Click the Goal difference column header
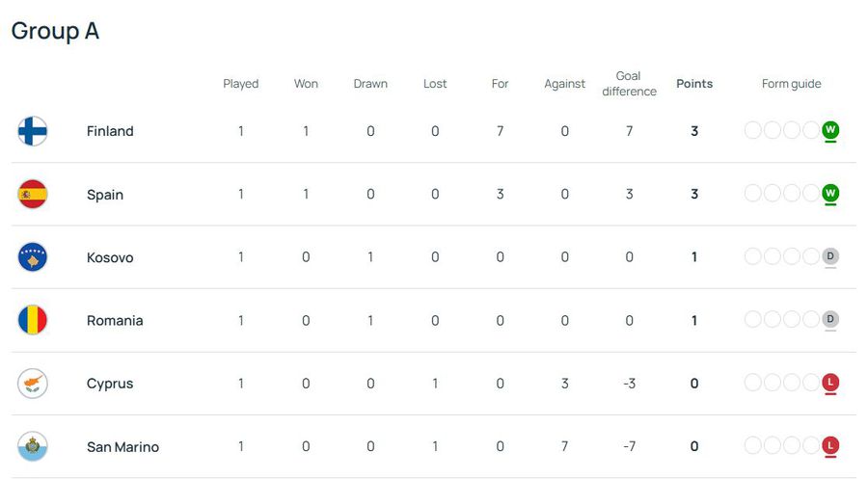The width and height of the screenshot is (868, 479). (629, 84)
